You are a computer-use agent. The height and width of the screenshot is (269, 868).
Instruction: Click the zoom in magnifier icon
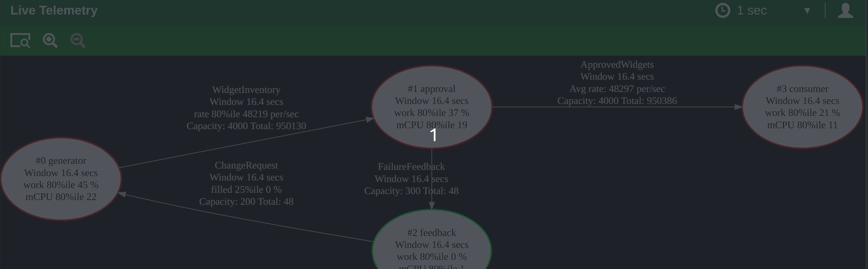coord(50,40)
